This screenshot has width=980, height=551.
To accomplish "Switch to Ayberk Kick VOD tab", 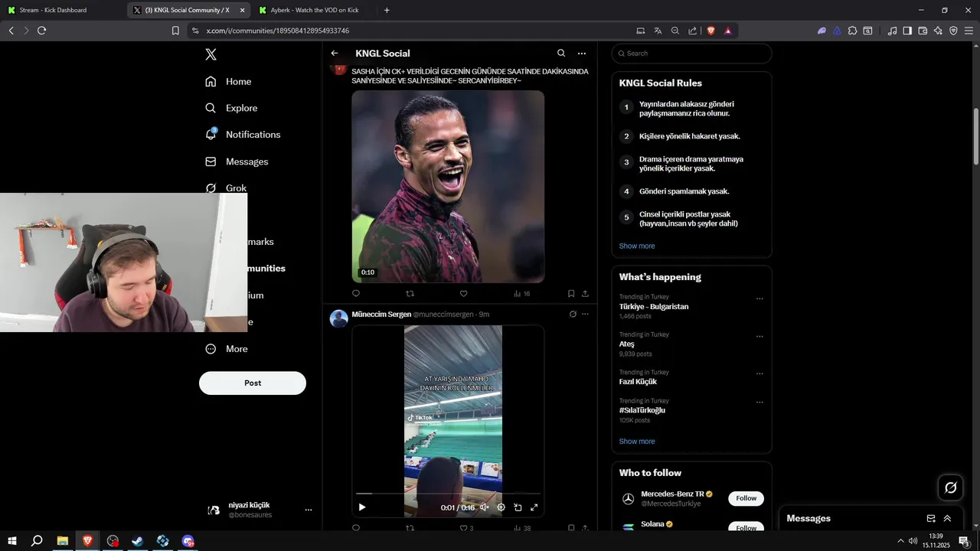I will 314,10.
